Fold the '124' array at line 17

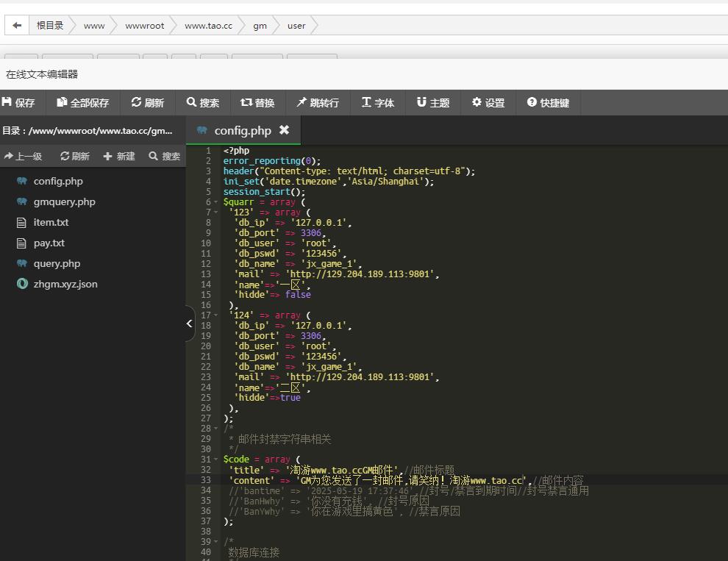(215, 315)
